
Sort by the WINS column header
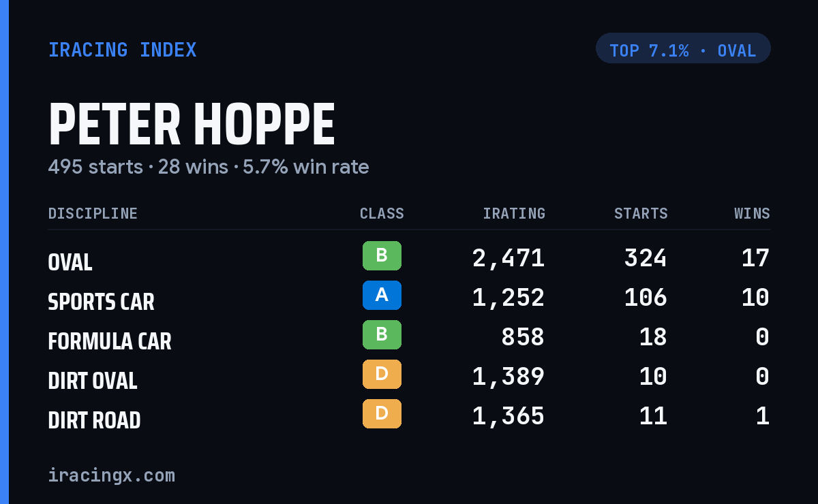tap(752, 214)
